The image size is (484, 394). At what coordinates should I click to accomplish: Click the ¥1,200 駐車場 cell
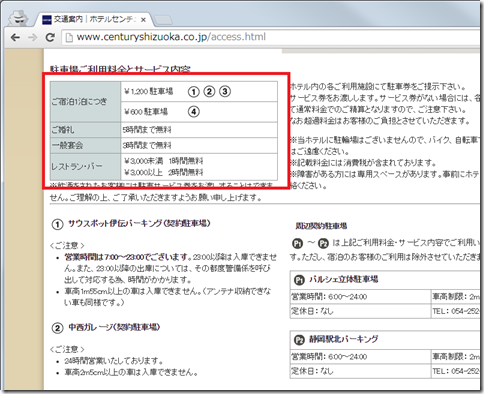[199, 91]
